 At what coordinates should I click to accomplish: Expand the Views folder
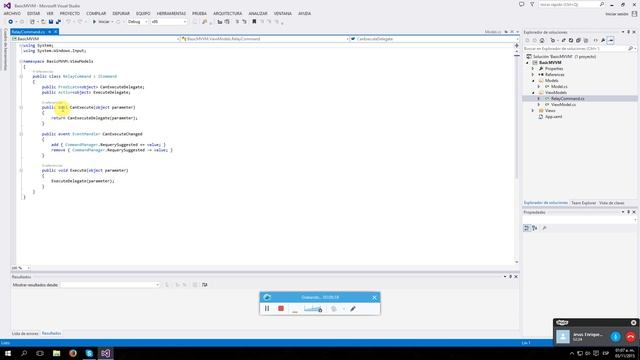533,111
